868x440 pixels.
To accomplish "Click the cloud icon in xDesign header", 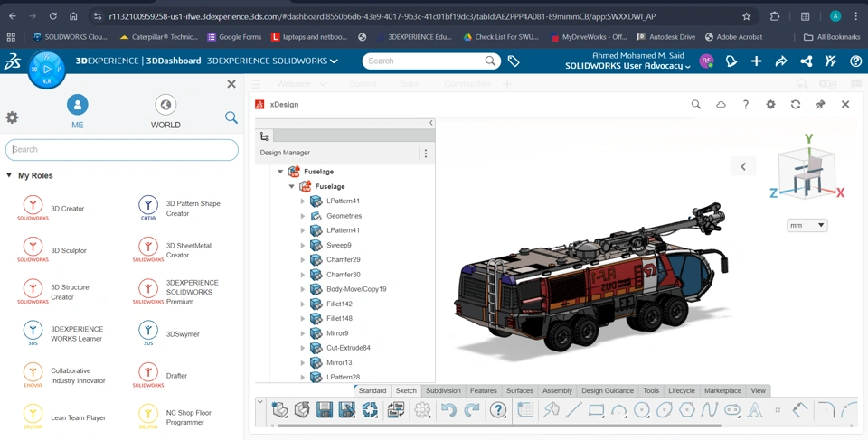I will tap(721, 104).
